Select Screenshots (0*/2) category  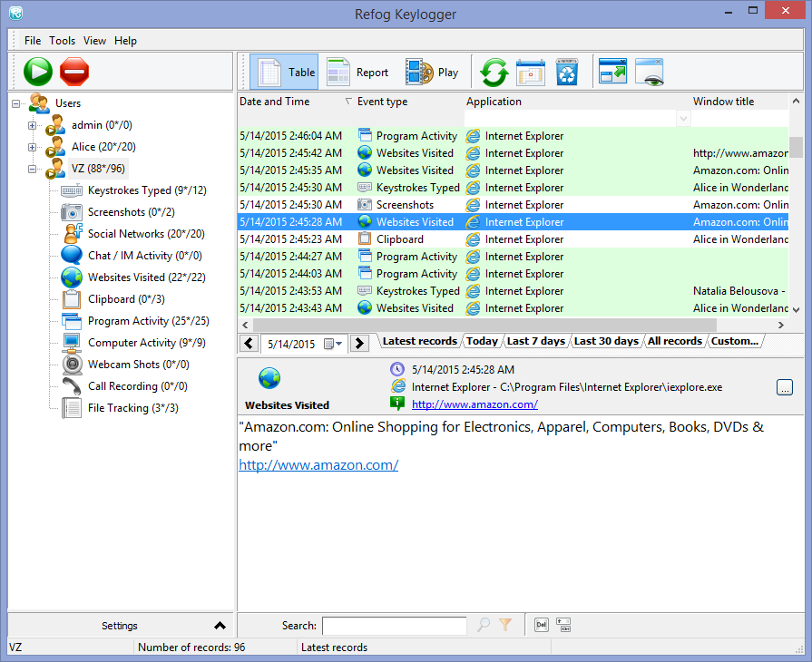[131, 212]
